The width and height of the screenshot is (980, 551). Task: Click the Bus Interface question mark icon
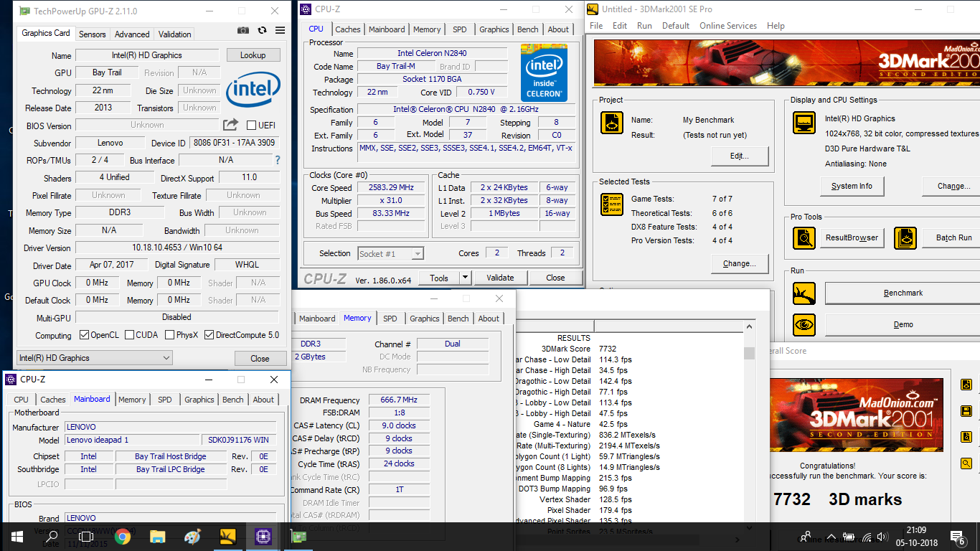pyautogui.click(x=278, y=160)
